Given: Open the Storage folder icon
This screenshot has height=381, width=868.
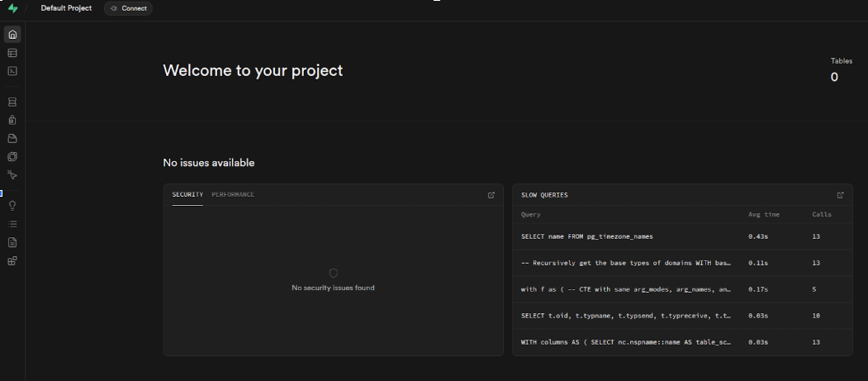Looking at the screenshot, I should [12, 139].
